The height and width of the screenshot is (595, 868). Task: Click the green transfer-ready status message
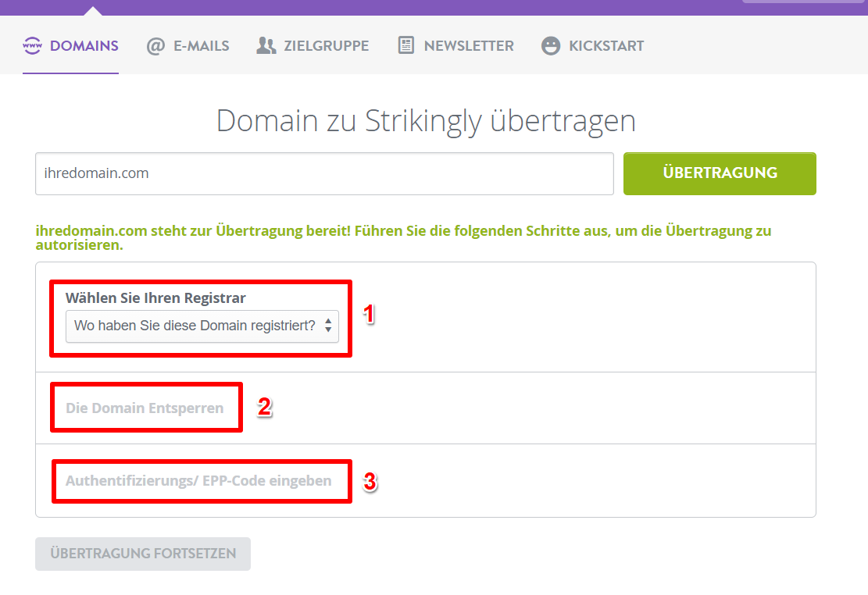[x=403, y=237]
